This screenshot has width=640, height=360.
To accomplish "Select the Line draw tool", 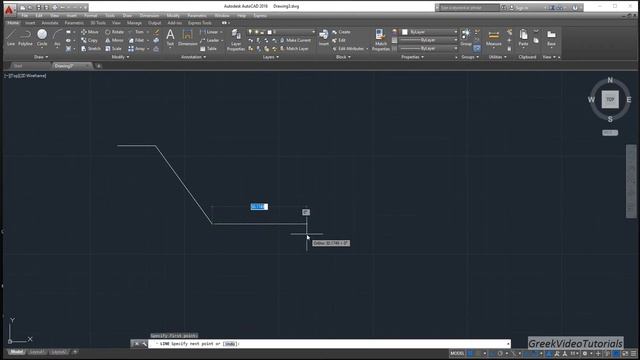I will pyautogui.click(x=11, y=37).
